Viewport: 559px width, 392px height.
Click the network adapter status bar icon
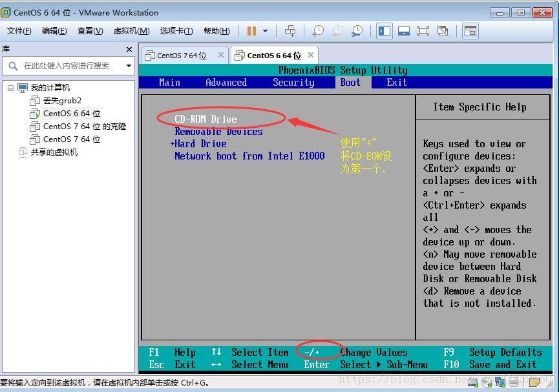tap(500, 383)
